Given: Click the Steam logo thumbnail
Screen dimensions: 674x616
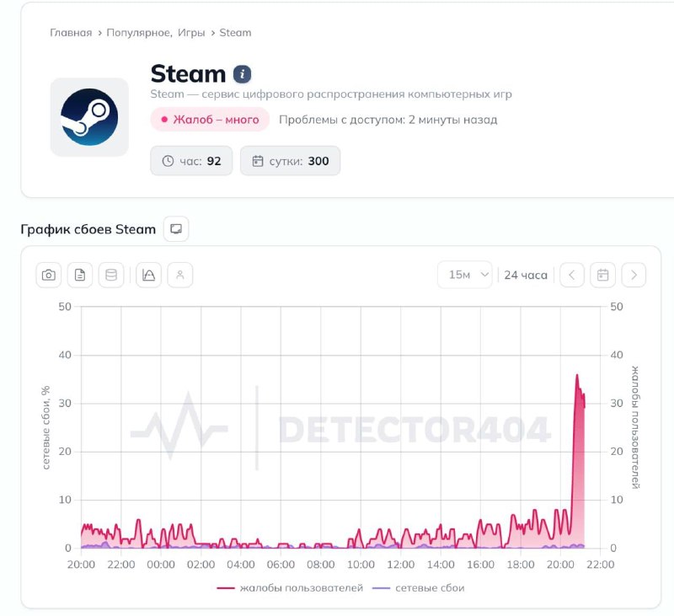Looking at the screenshot, I should tap(89, 117).
